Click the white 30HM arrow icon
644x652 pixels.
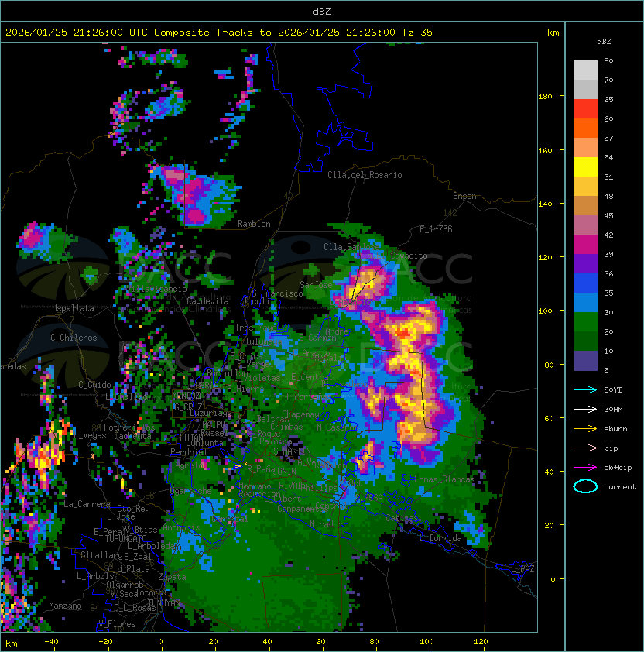coord(585,409)
